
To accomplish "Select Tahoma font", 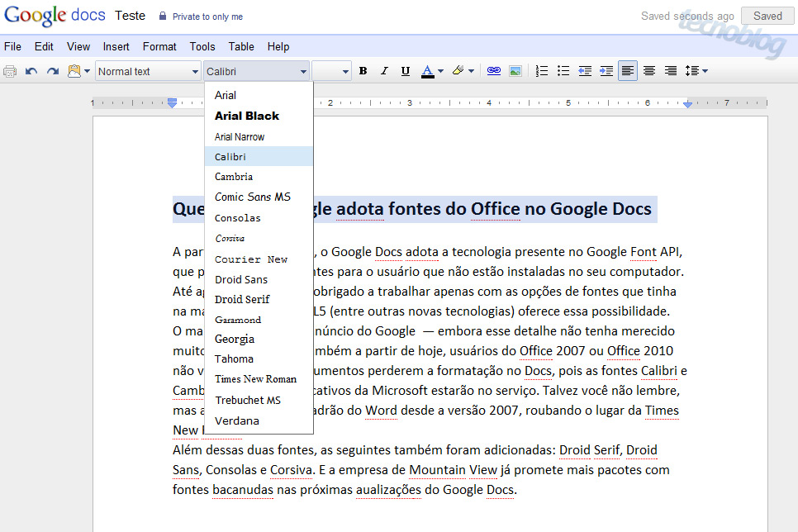I will tap(259, 359).
